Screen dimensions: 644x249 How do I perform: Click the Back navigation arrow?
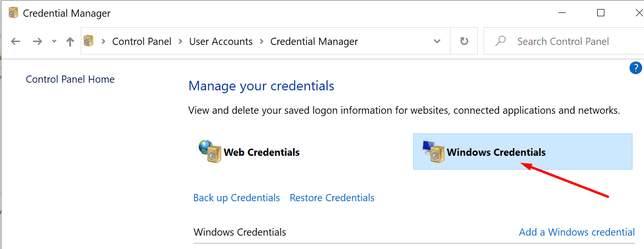[16, 42]
